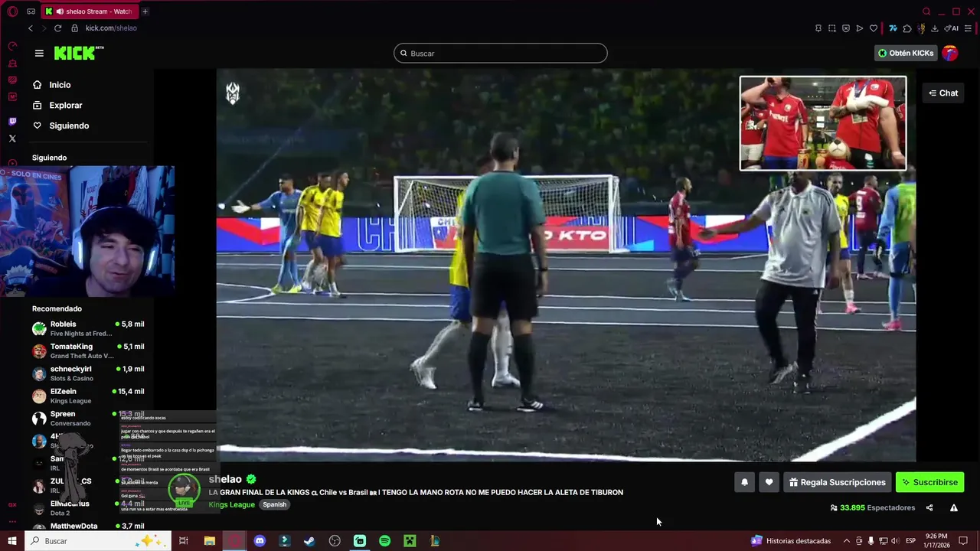
Task: Open schneckyirl recommended channel
Action: tap(88, 373)
